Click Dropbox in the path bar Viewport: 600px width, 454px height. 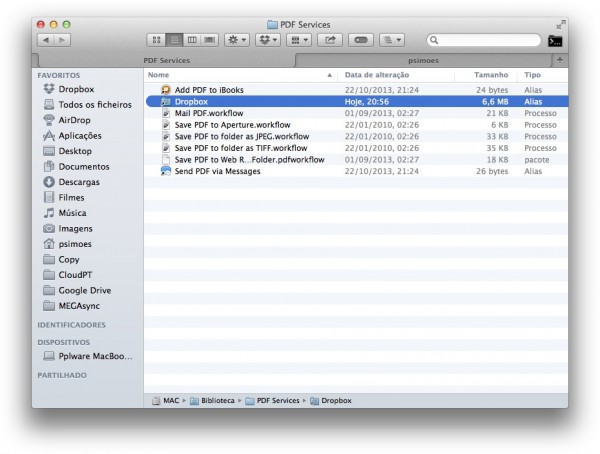[331, 401]
